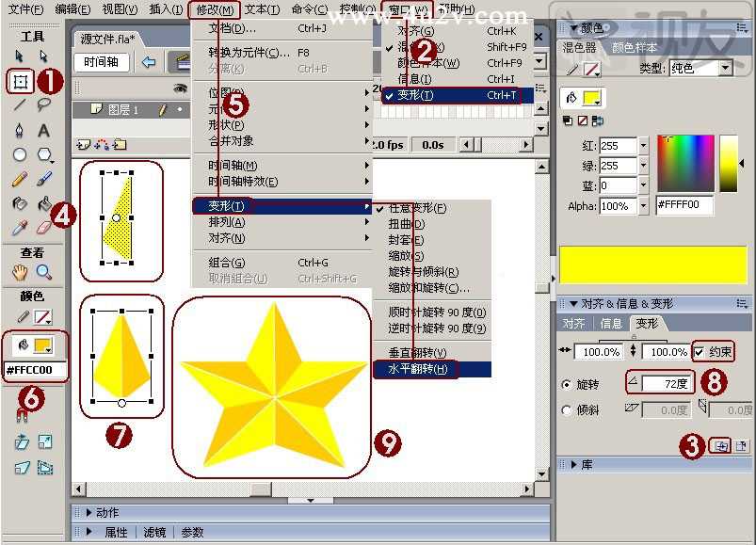Click the Swap colors icon in Color mixer
The height and width of the screenshot is (545, 756).
[598, 120]
